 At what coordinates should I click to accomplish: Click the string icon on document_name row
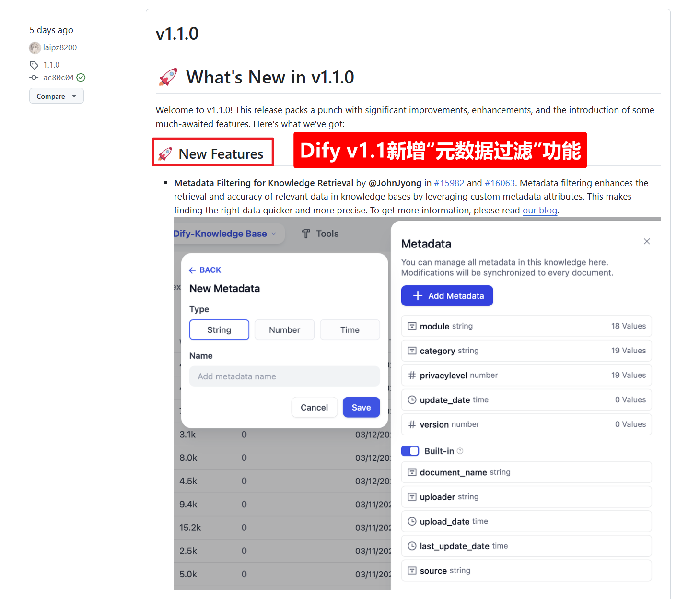click(x=412, y=472)
